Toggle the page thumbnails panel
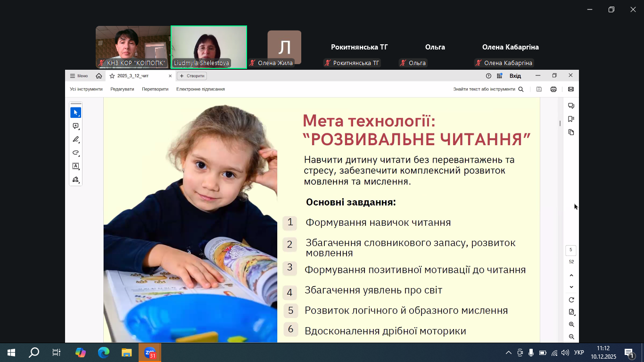Image resolution: width=644 pixels, height=362 pixels. coord(571,132)
